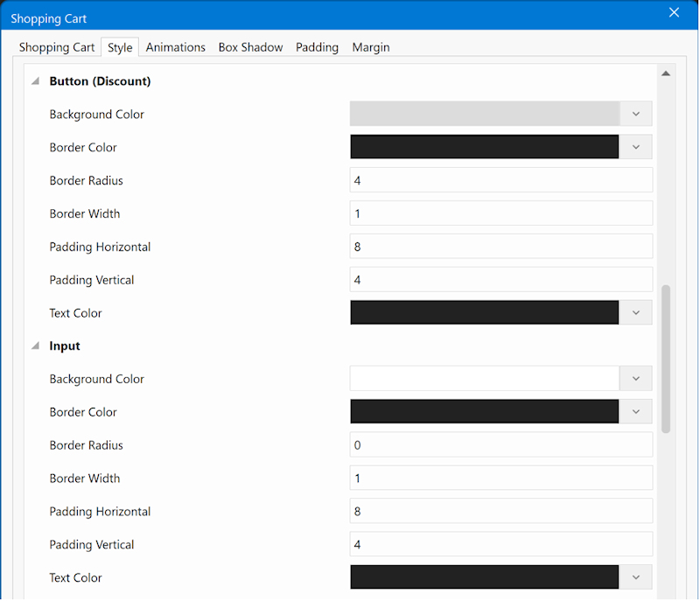Click the scrollbar up arrow
Image resolution: width=700 pixels, height=601 pixels.
pos(666,74)
